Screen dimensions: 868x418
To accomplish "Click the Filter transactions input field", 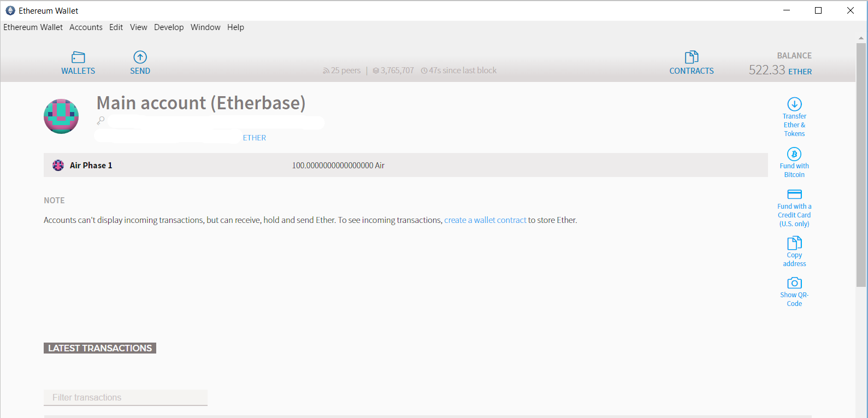I will 126,398.
